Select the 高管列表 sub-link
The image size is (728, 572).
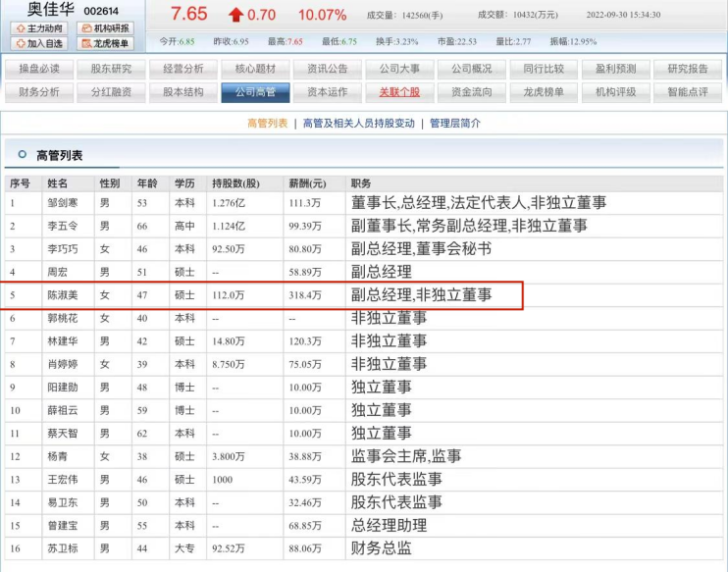(268, 124)
